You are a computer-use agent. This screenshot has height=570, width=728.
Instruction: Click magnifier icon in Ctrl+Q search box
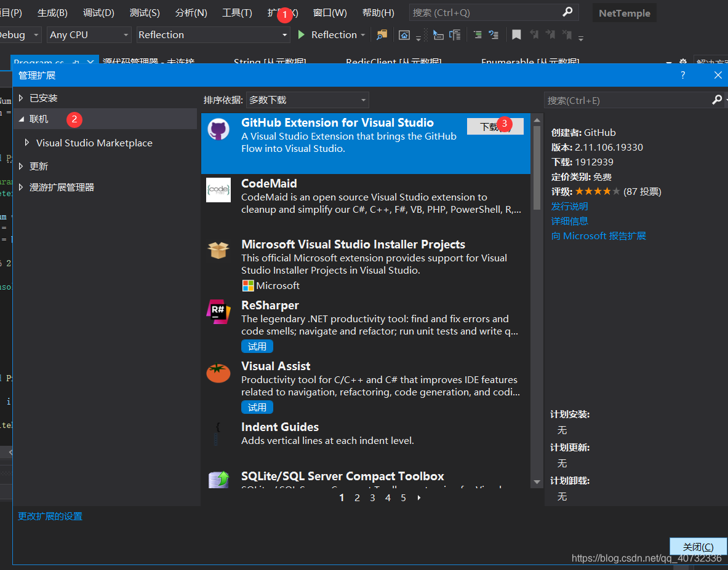[567, 12]
